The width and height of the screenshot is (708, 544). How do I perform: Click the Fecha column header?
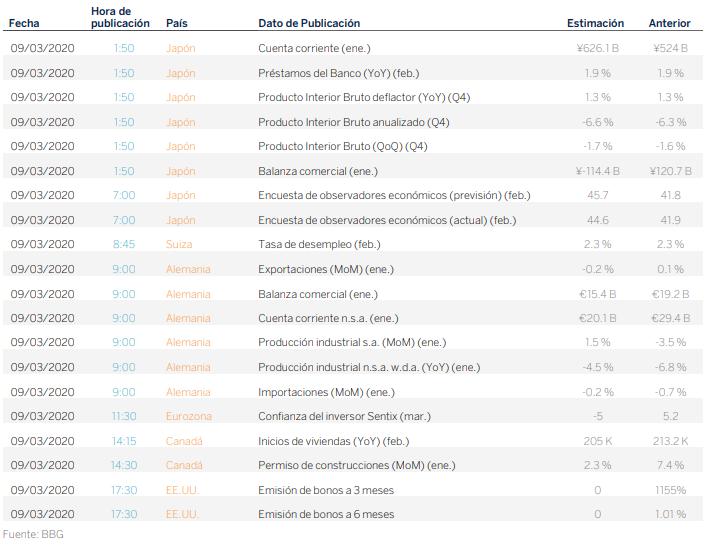pyautogui.click(x=24, y=23)
